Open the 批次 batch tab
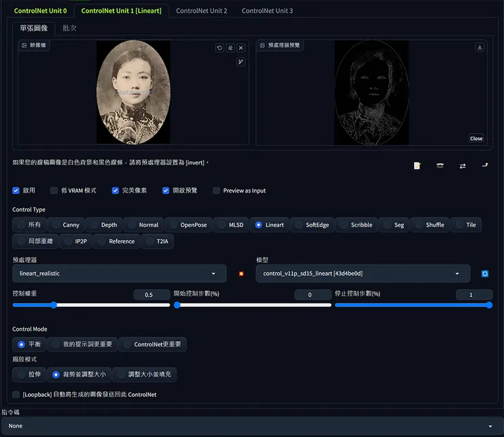Image resolution: width=504 pixels, height=437 pixels. 69,28
